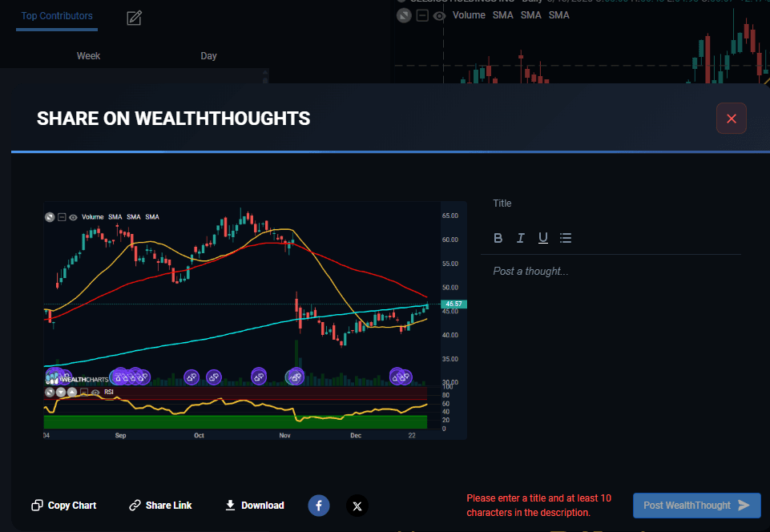770x532 pixels.
Task: Collapse indicators using minus icon in background chart
Action: tap(422, 16)
